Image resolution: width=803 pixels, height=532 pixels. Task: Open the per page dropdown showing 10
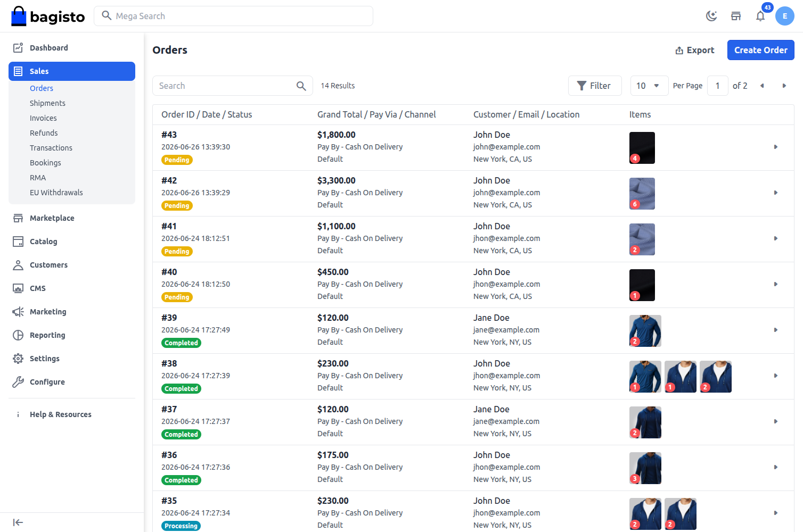pos(649,86)
